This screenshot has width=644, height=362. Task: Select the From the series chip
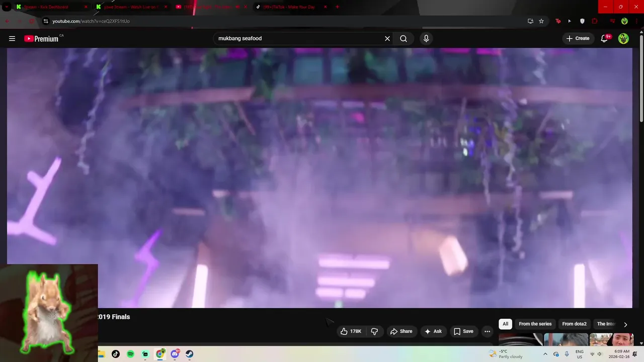pyautogui.click(x=535, y=324)
